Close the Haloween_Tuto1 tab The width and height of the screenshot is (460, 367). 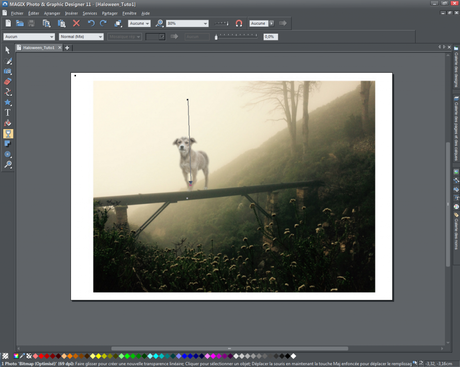coord(60,48)
